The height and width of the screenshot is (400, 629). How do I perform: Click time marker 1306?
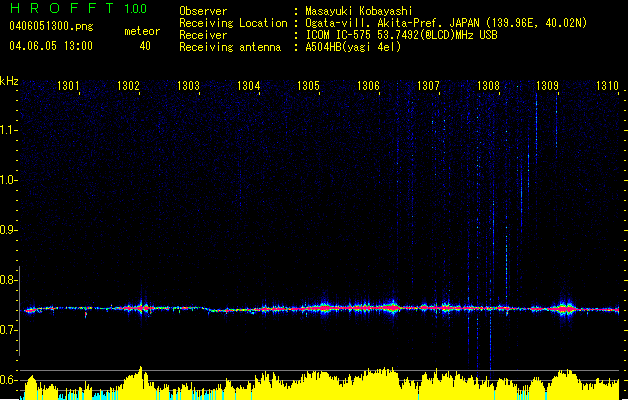[x=368, y=86]
